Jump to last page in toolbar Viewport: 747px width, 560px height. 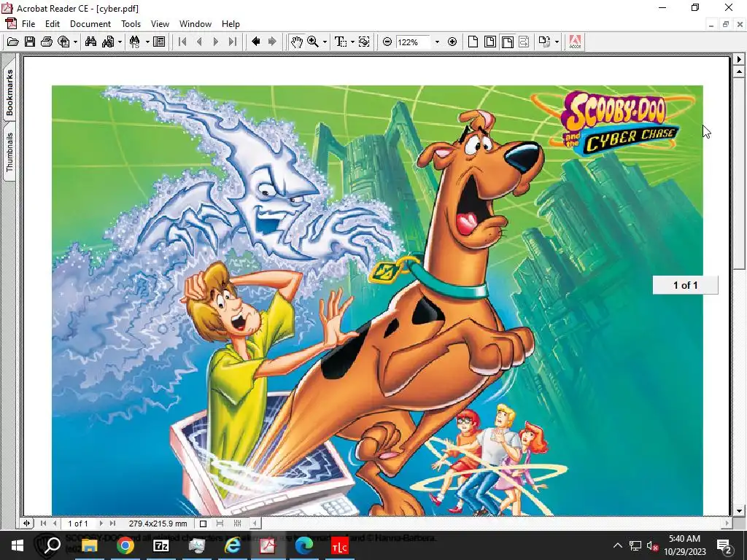click(233, 42)
